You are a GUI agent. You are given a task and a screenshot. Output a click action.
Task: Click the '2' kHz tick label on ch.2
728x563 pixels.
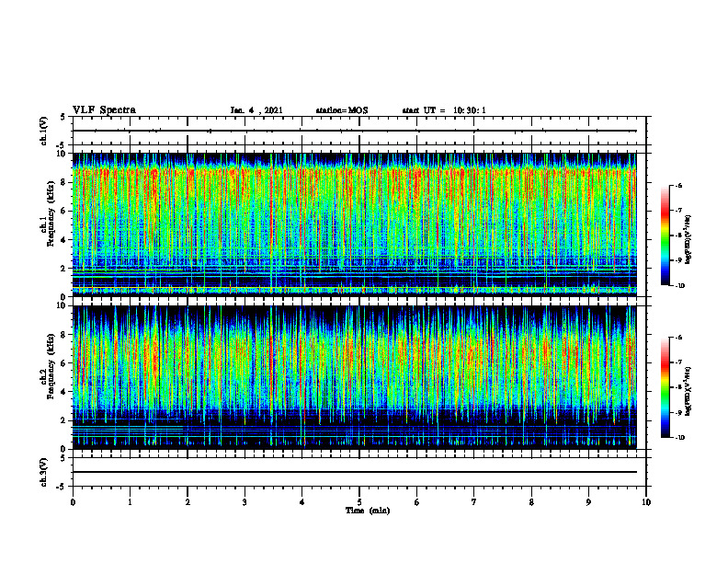(x=64, y=420)
